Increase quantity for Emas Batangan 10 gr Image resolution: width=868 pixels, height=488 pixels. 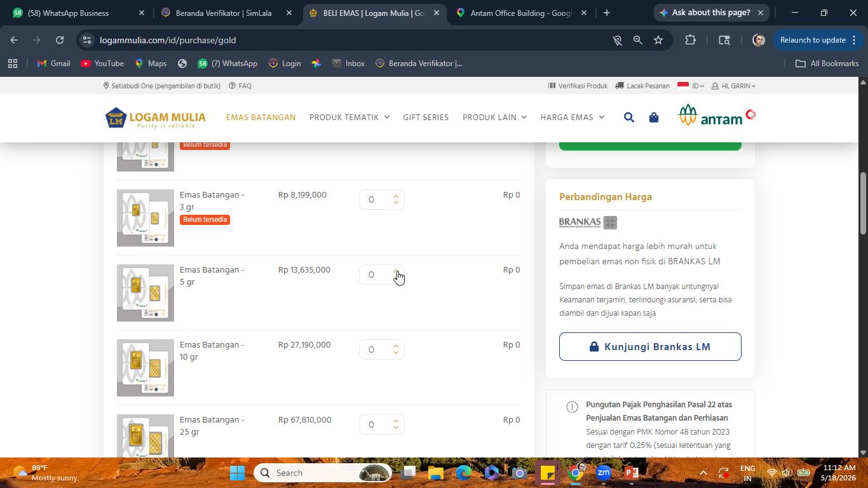(396, 346)
